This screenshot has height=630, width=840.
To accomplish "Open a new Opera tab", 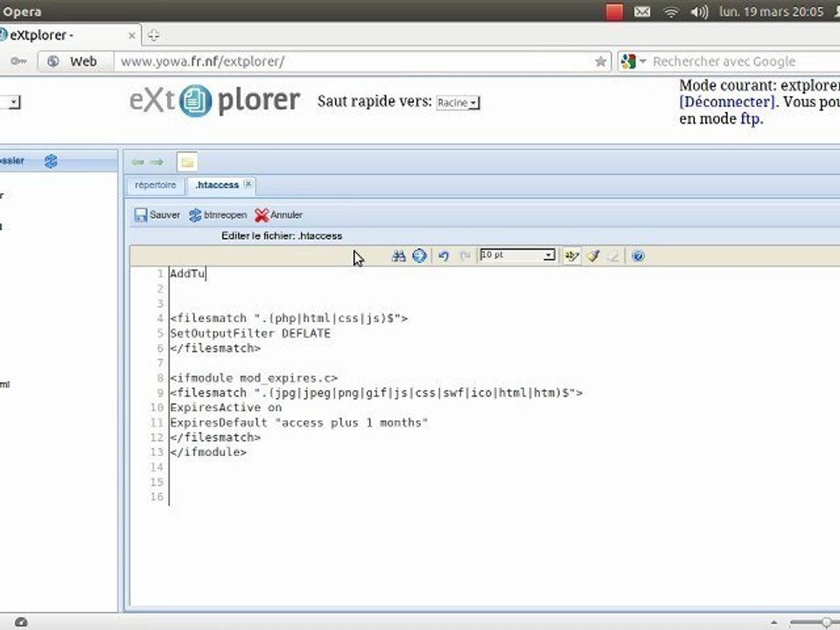I will [153, 35].
